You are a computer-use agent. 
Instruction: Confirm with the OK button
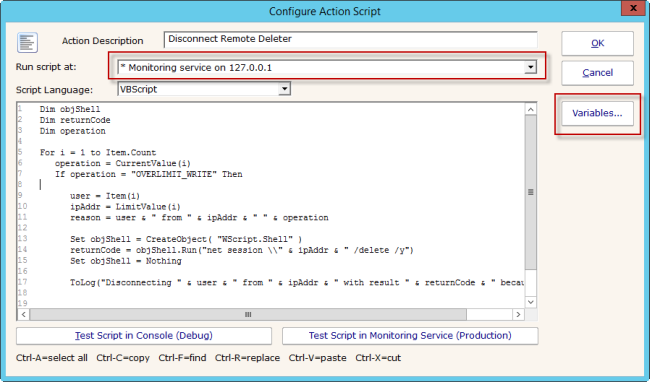(x=597, y=43)
